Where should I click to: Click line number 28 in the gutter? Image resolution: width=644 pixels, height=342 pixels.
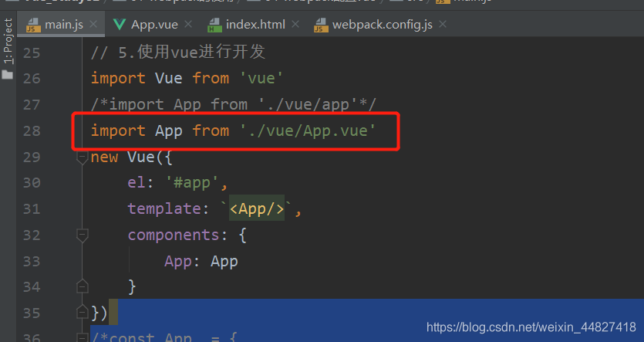pos(32,131)
